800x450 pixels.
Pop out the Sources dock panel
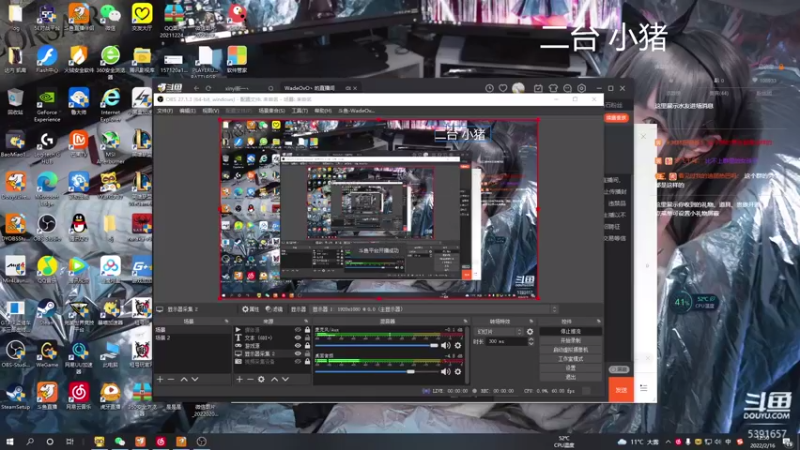point(306,321)
